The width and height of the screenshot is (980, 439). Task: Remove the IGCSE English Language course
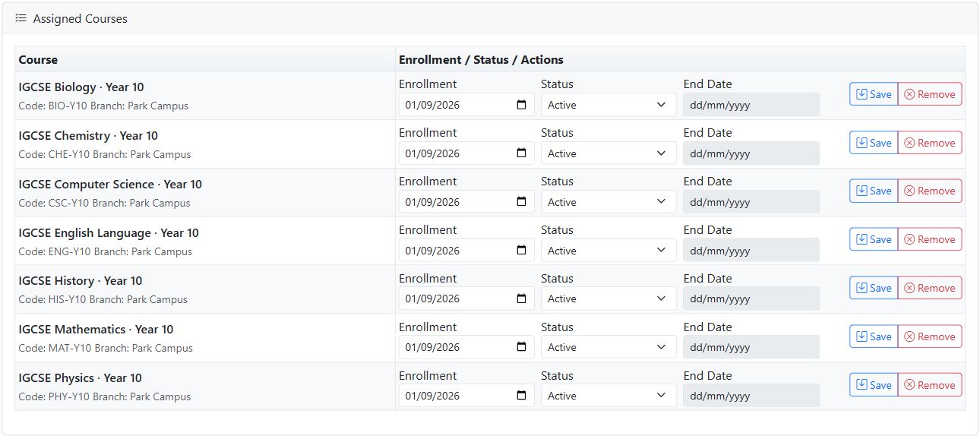click(930, 239)
